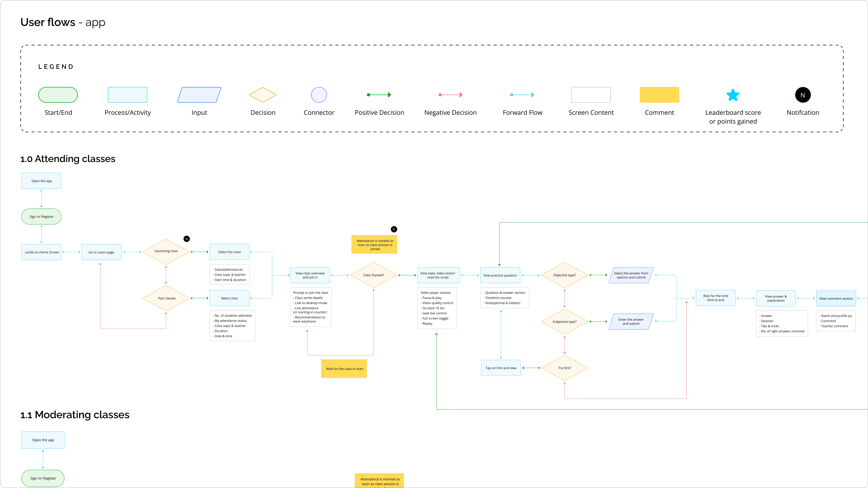The width and height of the screenshot is (868, 488).
Task: Click the Go to Learn page box
Action: pos(101,252)
